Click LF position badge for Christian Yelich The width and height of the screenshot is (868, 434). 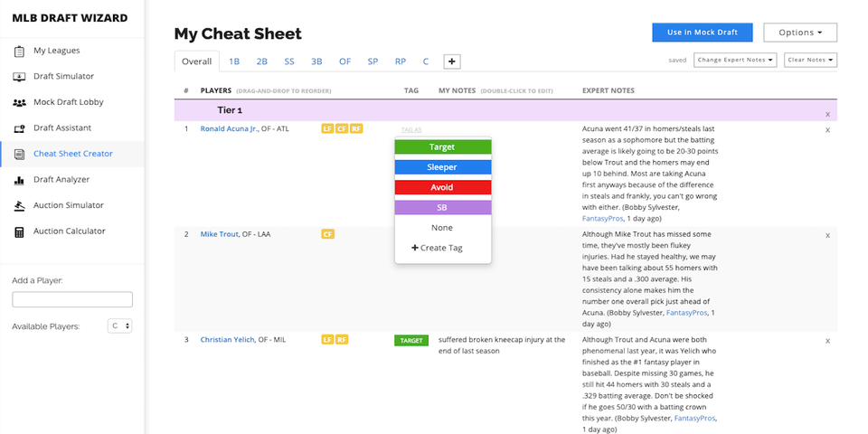click(327, 340)
